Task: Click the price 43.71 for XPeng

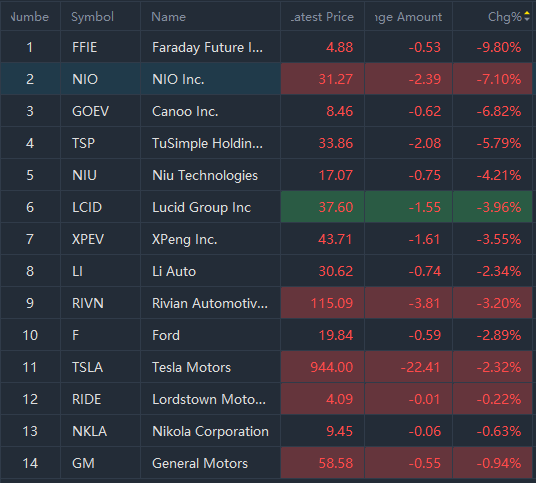Action: 335,239
